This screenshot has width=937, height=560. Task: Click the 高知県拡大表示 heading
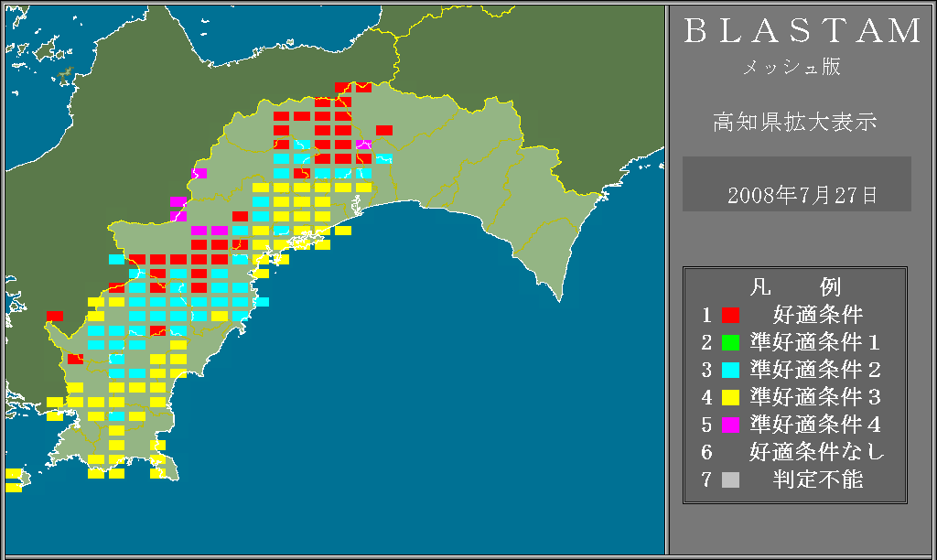pyautogui.click(x=794, y=122)
